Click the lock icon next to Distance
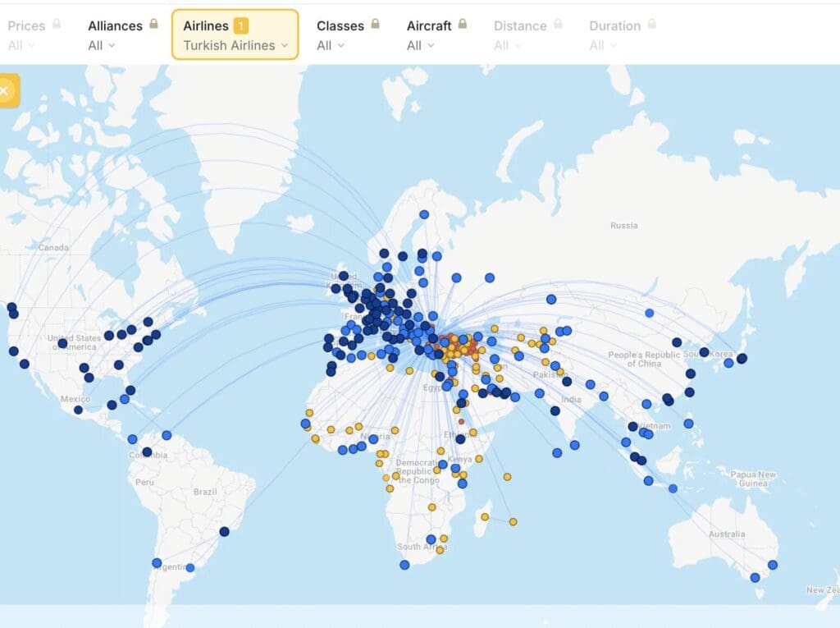 (x=559, y=25)
